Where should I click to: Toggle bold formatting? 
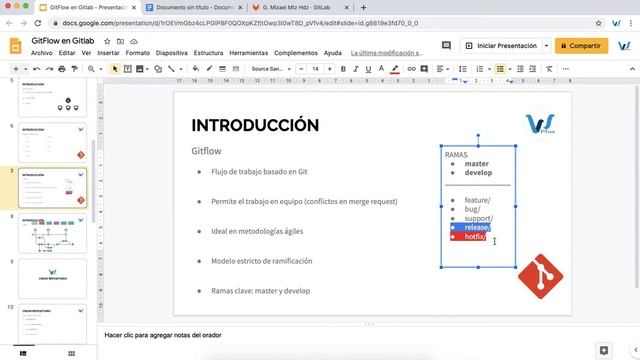tap(343, 69)
